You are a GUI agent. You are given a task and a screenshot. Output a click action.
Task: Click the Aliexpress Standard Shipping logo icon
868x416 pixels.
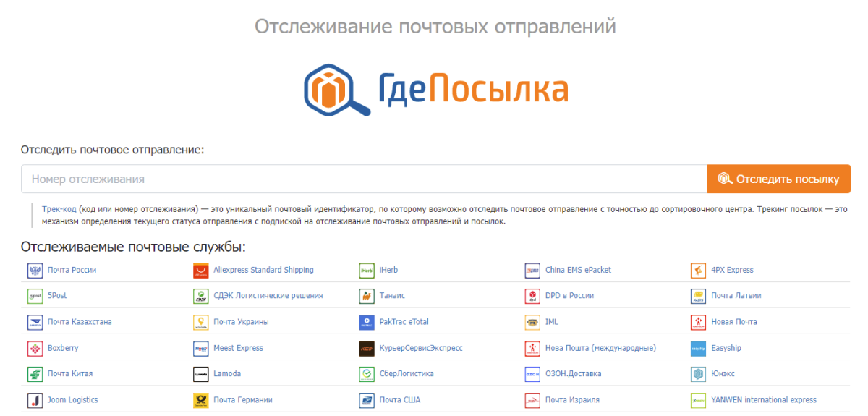[x=201, y=271]
